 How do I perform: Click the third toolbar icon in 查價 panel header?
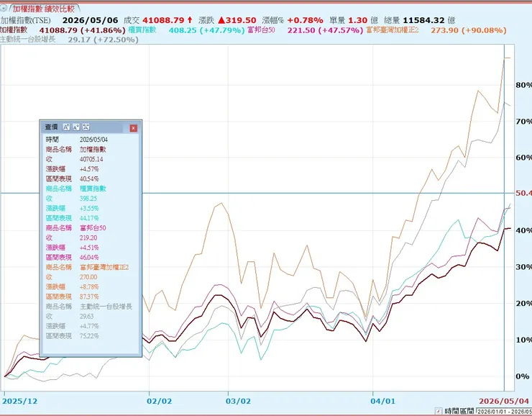tap(86, 127)
